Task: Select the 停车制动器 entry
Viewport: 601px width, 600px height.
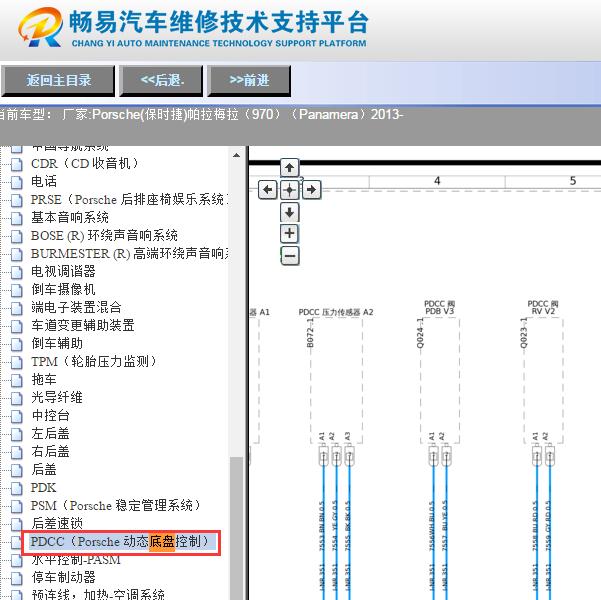Action: tap(63, 577)
